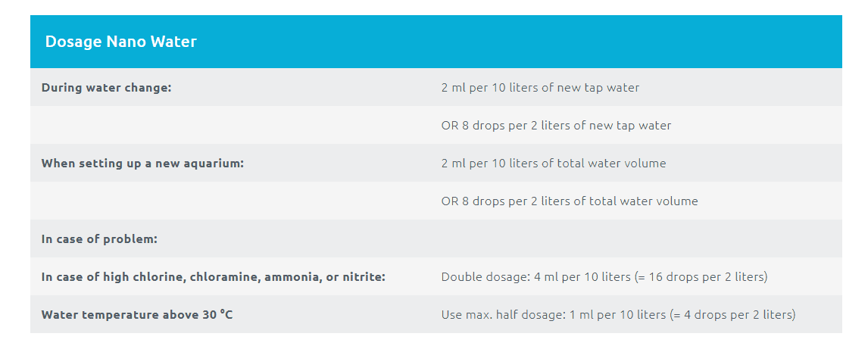Click the blue header bar's empty right side
Screen dimensions: 868x346
pos(606,42)
